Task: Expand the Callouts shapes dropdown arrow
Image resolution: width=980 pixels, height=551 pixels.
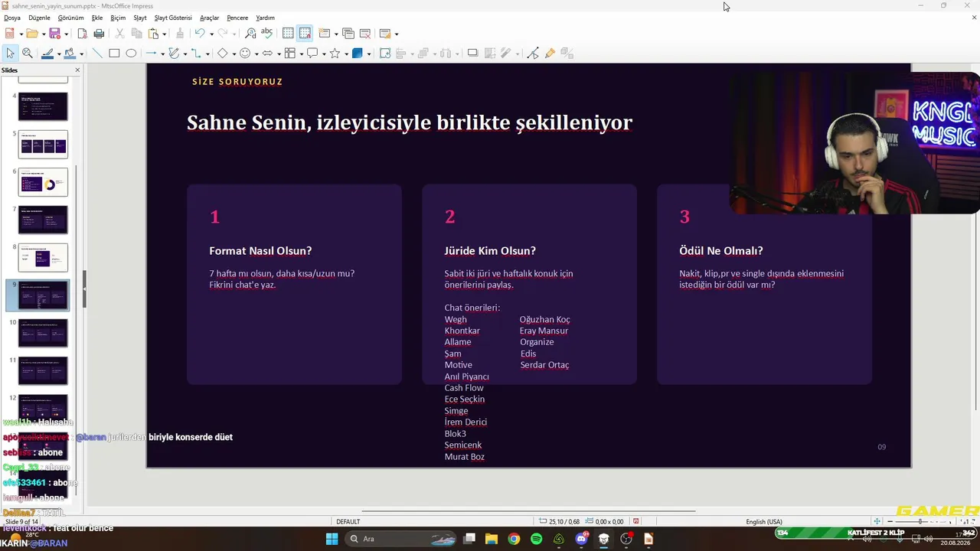Action: pyautogui.click(x=324, y=54)
